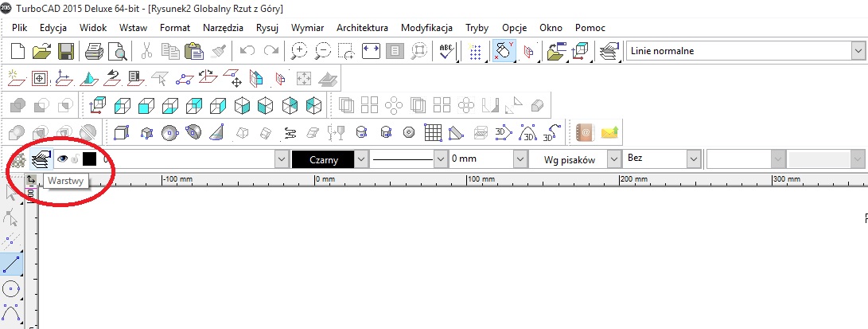Click the Zoom In magnifier icon
This screenshot has height=329, width=868.
pos(299,52)
